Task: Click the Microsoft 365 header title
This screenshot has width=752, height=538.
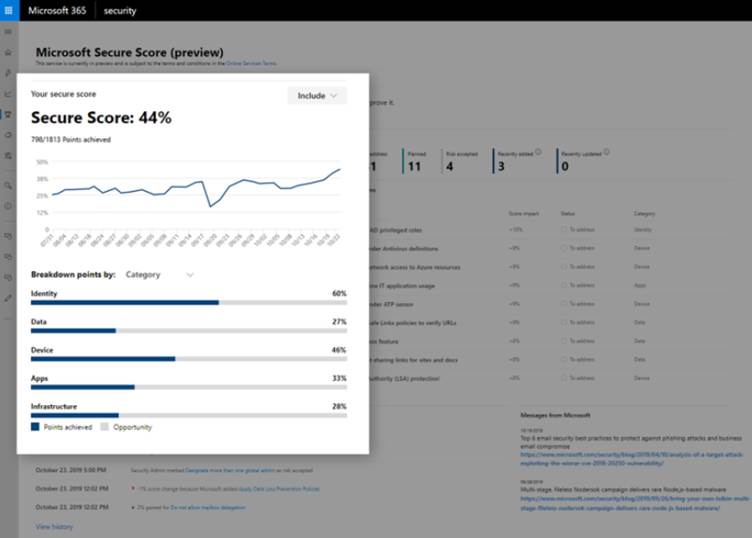Action: click(57, 11)
